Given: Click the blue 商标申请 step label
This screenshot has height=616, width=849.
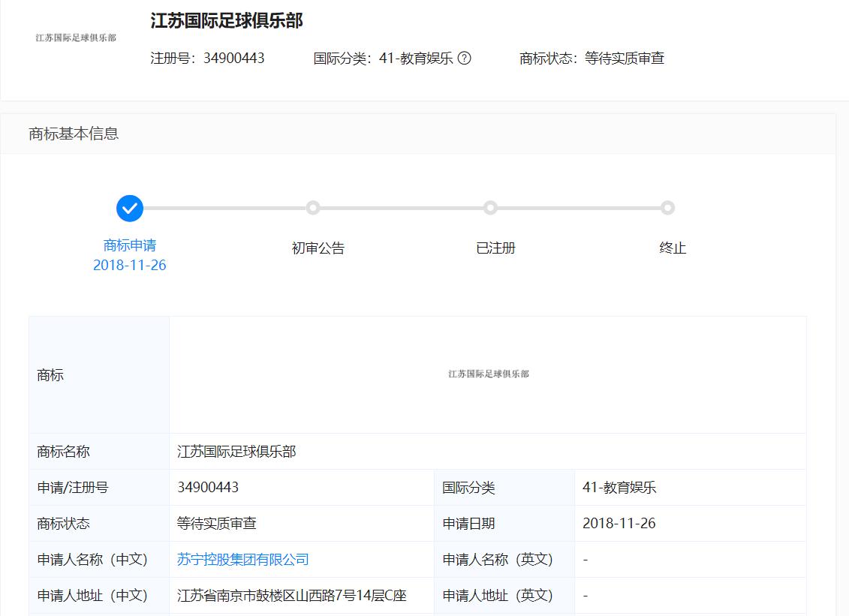Looking at the screenshot, I should 130,245.
